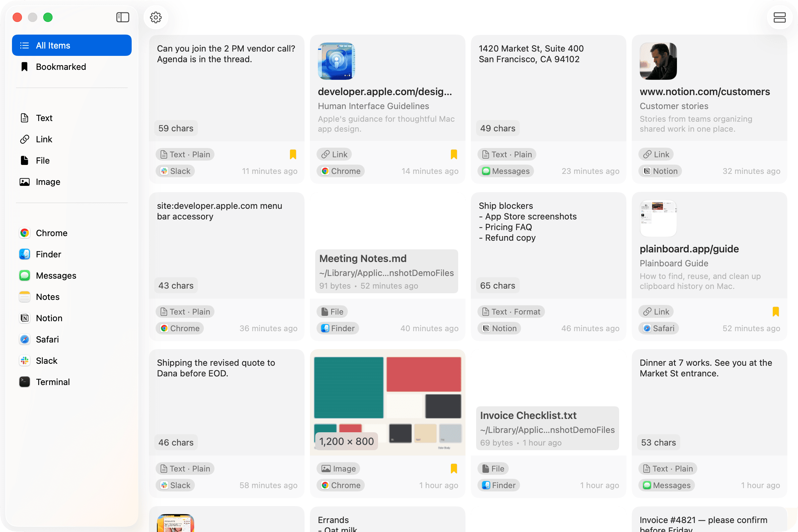Screen dimensions: 798x532
Task: Click the Notes app icon in sidebar
Action: (24, 297)
